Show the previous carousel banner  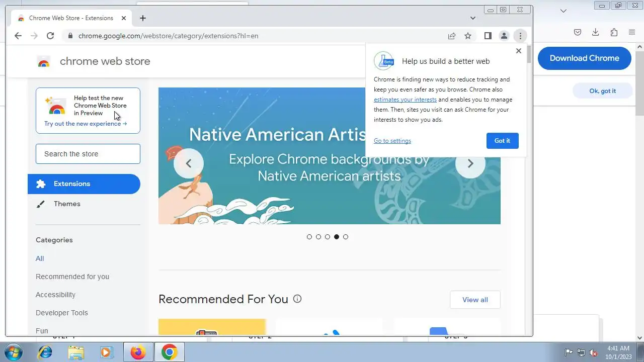tap(189, 163)
